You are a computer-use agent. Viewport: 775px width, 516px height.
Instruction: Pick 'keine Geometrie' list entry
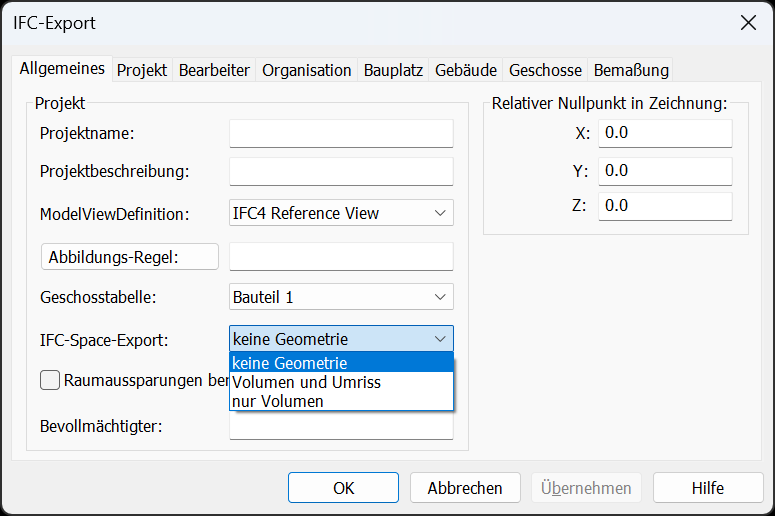(x=341, y=363)
